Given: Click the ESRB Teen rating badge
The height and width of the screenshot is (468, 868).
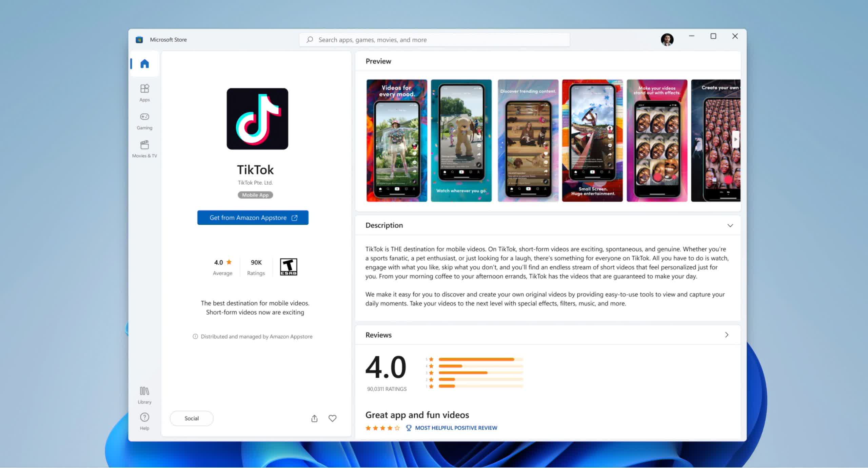Looking at the screenshot, I should pos(289,267).
